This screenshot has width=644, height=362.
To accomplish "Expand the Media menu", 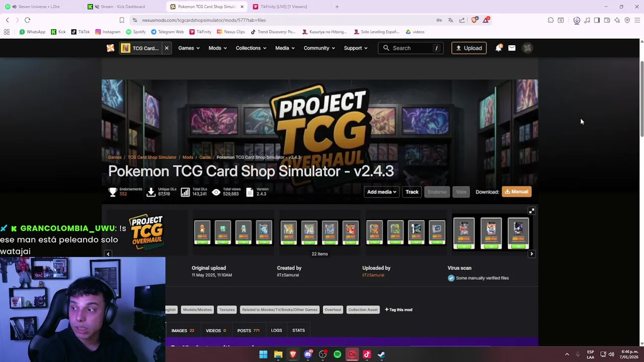I will coord(285,48).
